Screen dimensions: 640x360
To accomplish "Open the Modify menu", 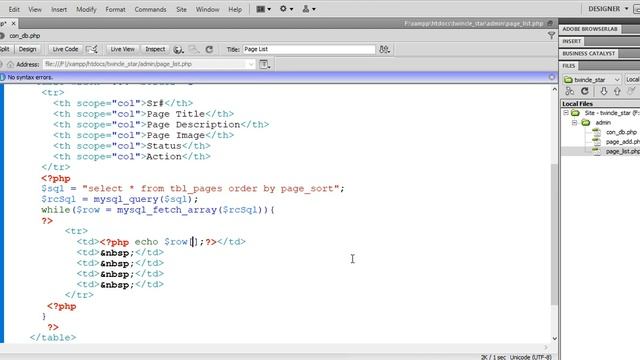I will point(86,9).
